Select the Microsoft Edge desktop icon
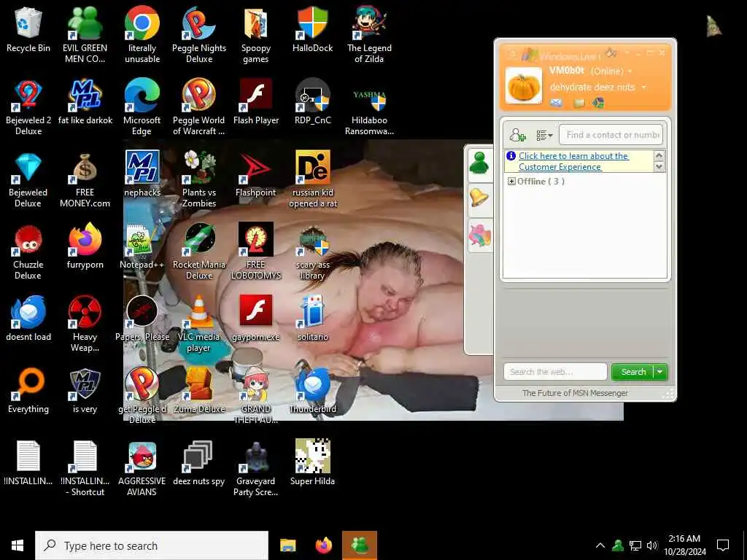Image resolution: width=747 pixels, height=560 pixels. (142, 106)
